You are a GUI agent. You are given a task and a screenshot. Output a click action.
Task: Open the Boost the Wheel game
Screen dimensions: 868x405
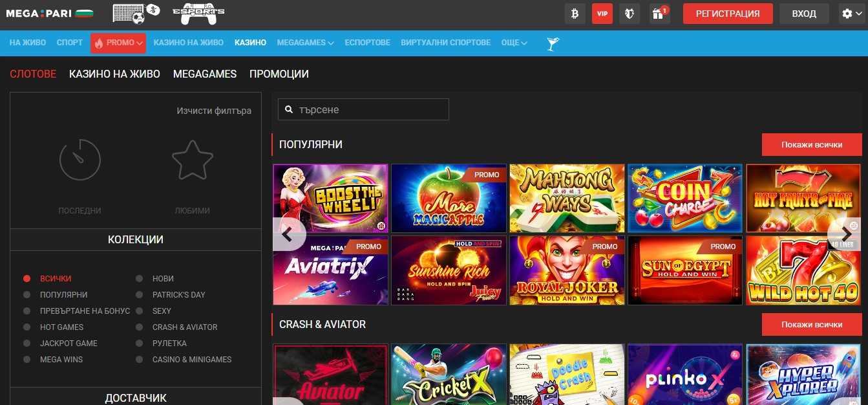pyautogui.click(x=330, y=198)
